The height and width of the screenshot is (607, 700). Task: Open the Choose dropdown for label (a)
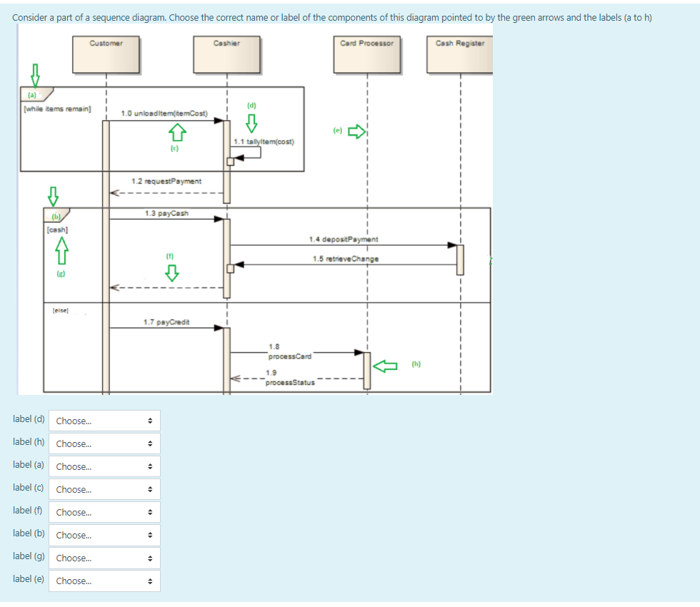point(104,466)
